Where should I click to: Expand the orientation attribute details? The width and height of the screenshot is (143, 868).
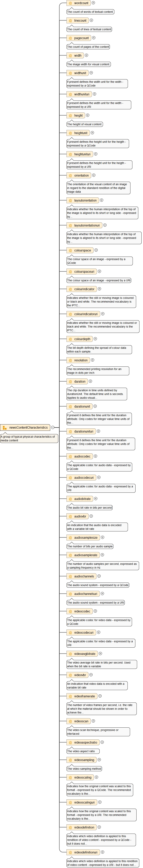(94, 175)
